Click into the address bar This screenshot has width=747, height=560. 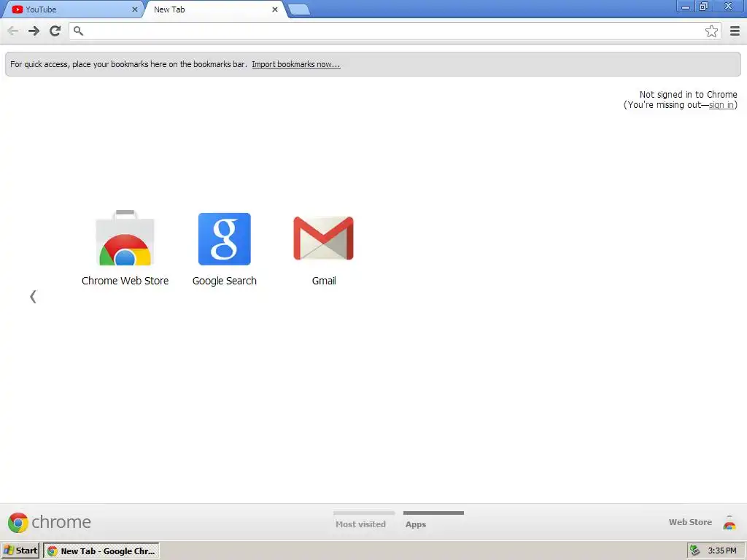click(393, 31)
